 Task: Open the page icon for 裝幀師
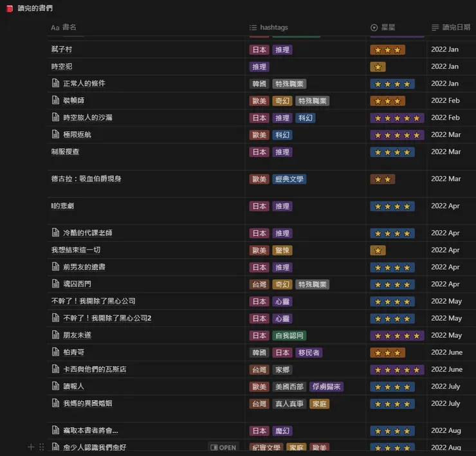55,100
